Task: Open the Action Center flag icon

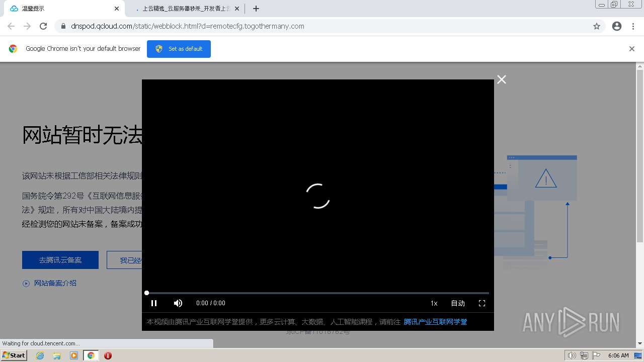Action: pos(596,355)
